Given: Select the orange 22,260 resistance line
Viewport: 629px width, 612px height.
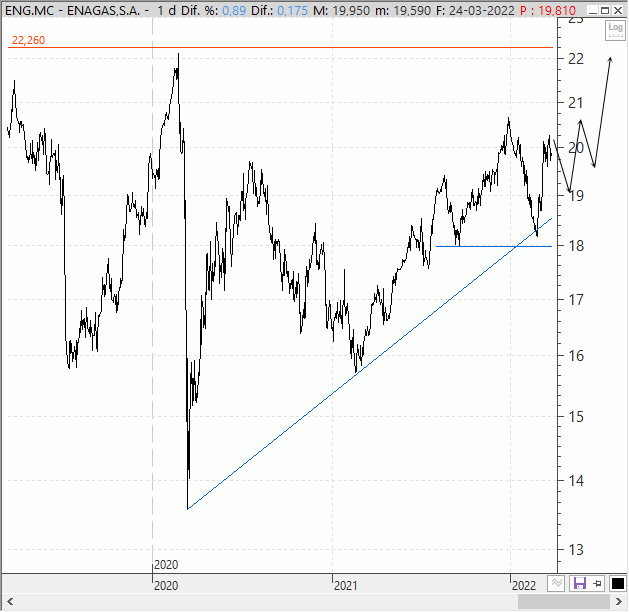Looking at the screenshot, I should (281, 47).
